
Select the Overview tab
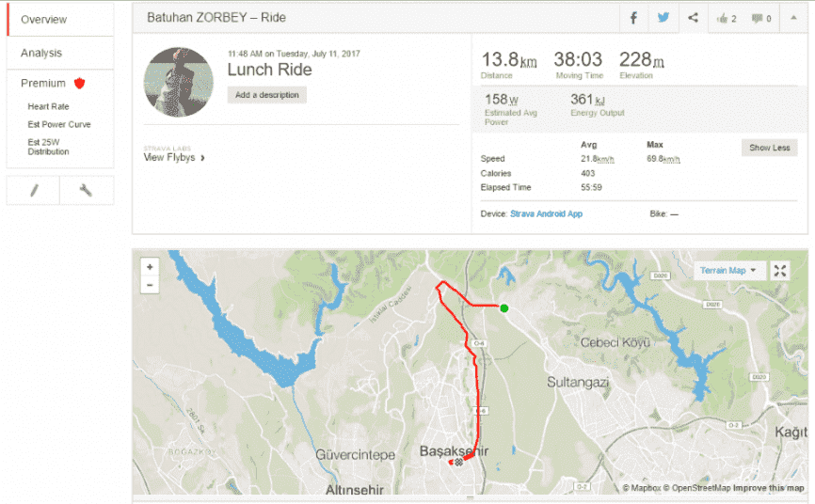(x=43, y=19)
